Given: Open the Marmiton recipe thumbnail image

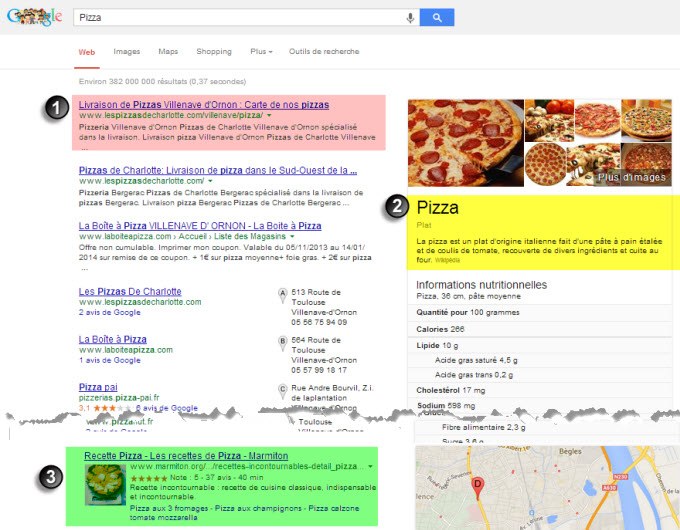Looking at the screenshot, I should click(105, 484).
